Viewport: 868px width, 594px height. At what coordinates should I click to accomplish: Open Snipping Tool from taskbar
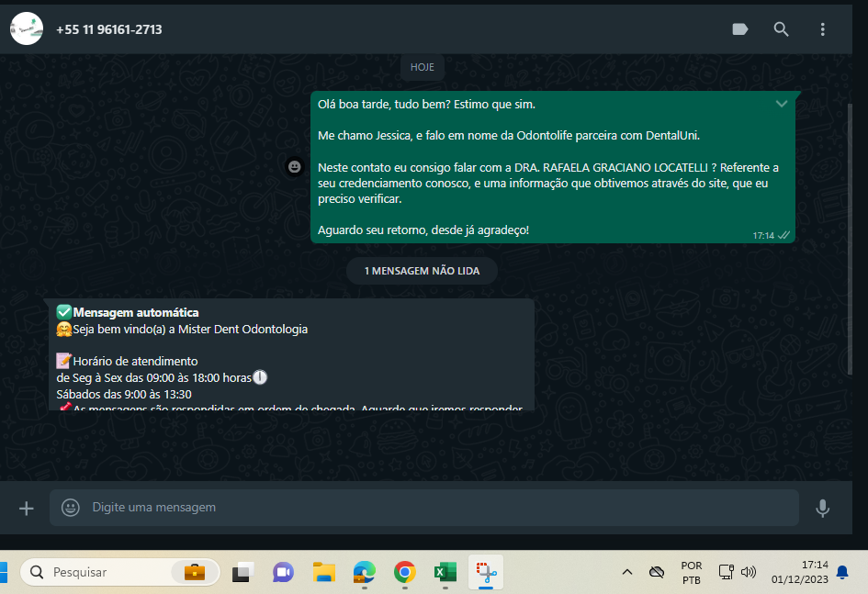click(x=486, y=572)
